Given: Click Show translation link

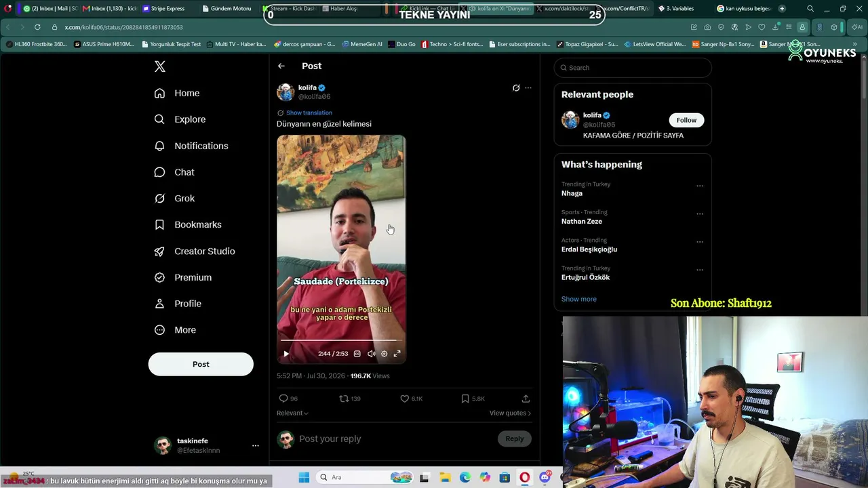Looking at the screenshot, I should click(309, 113).
